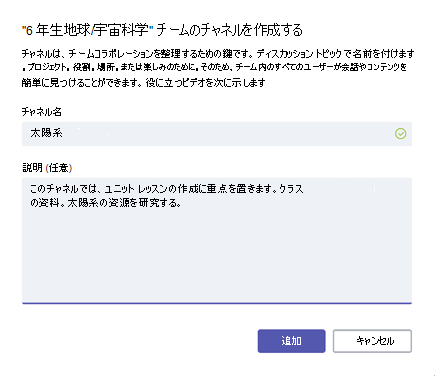Click the チャネル名 label
435x376 pixels.
pos(42,112)
